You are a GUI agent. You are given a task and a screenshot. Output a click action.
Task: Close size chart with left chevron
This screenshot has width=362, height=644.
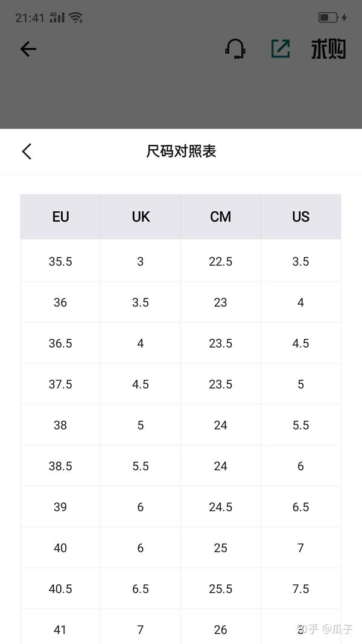(27, 151)
